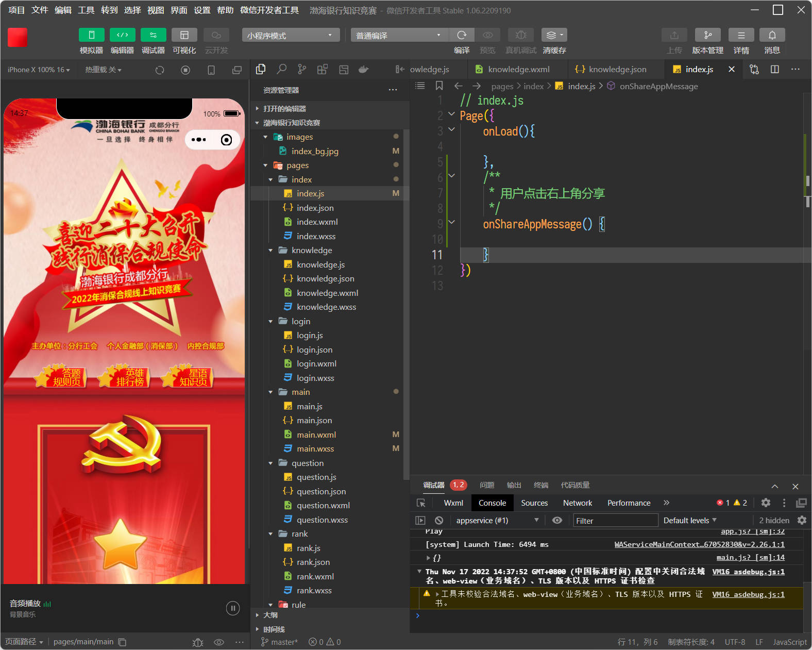Toggle the simulator panel button
Image resolution: width=812 pixels, height=650 pixels.
[x=91, y=35]
